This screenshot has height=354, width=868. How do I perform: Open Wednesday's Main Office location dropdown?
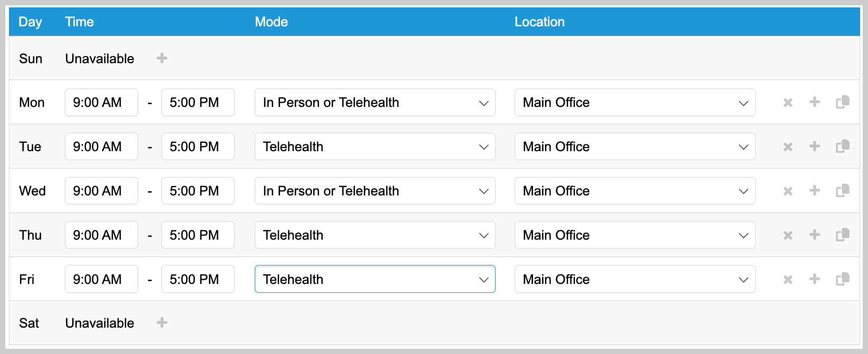pos(634,191)
